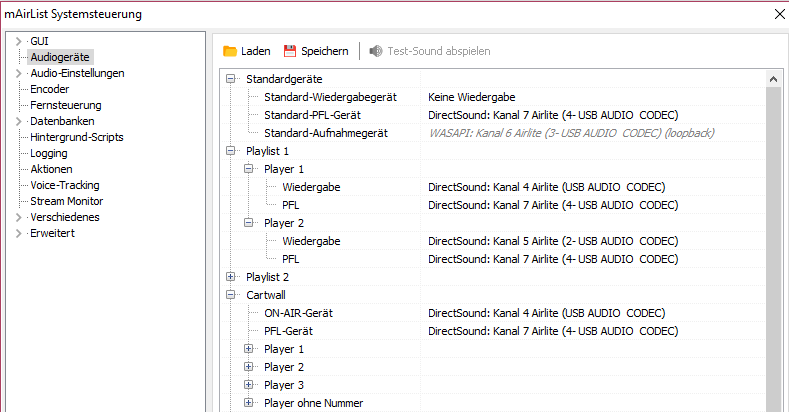Open the Stream Monitor page
This screenshot has width=789, height=412.
tap(67, 201)
